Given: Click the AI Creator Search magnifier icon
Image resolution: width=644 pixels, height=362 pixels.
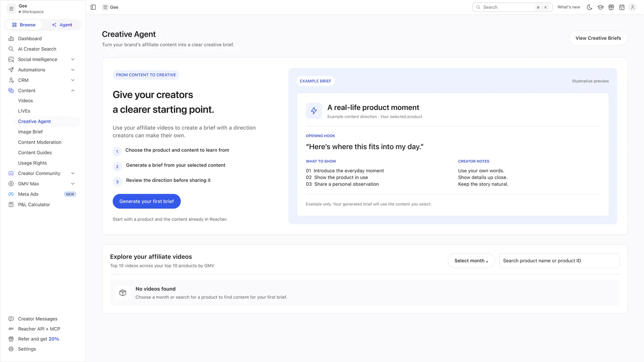Looking at the screenshot, I should pos(11,49).
